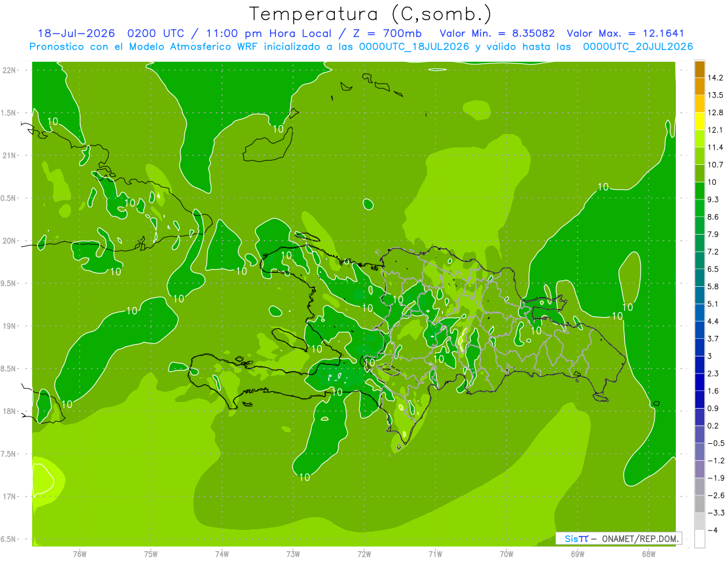Pick the blue swatch between 3 and 3.7
The width and height of the screenshot is (728, 562).
[699, 347]
